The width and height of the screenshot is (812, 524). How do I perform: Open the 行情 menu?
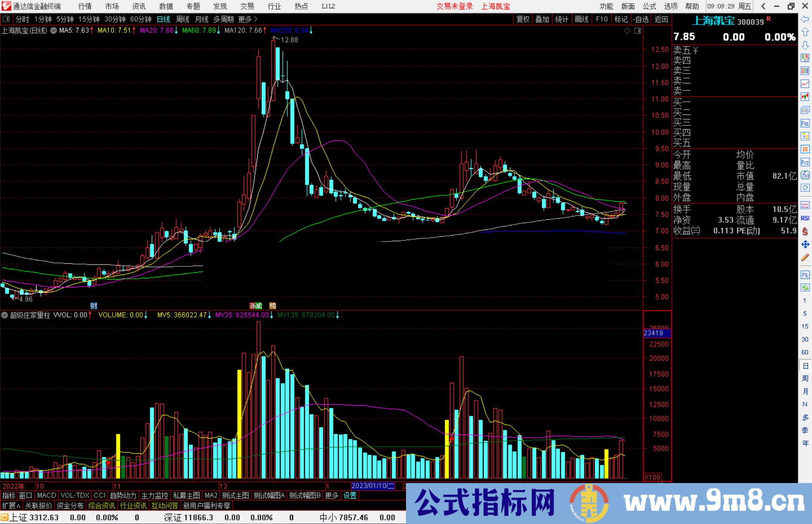[x=85, y=6]
